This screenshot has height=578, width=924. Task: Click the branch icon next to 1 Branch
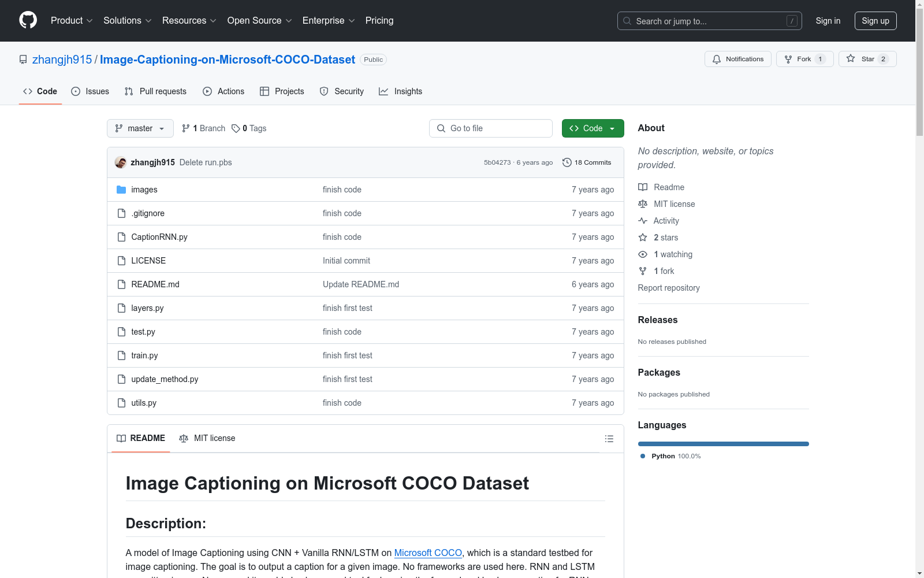[186, 128]
